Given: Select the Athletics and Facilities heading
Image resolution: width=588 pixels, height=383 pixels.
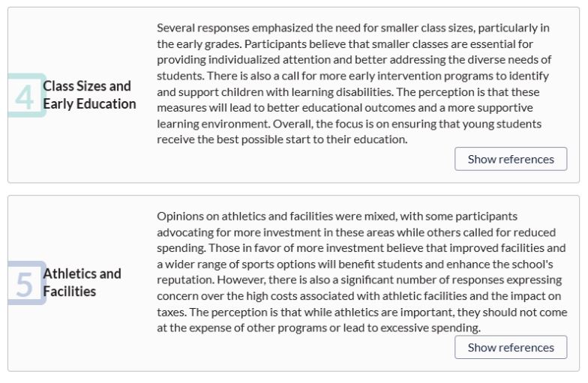Looking at the screenshot, I should (x=82, y=282).
